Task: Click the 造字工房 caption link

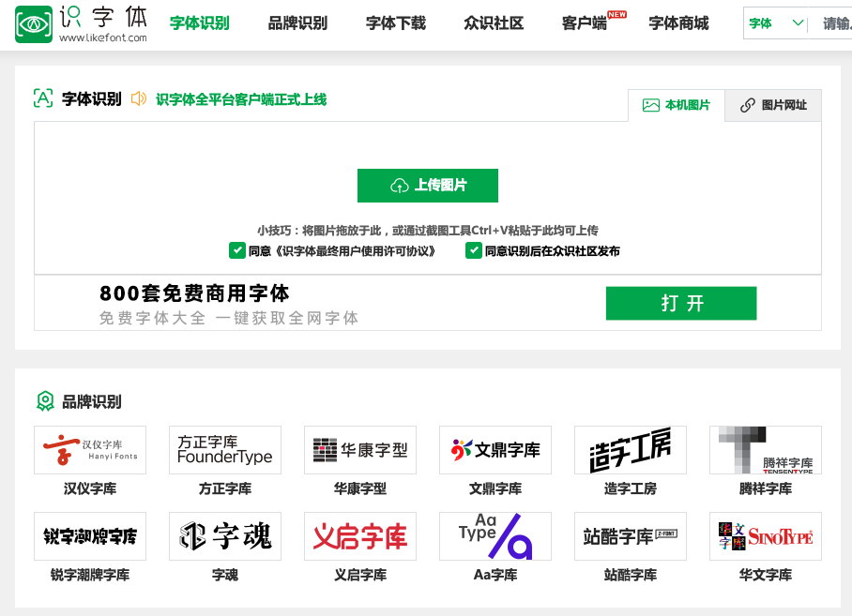Action: click(631, 489)
